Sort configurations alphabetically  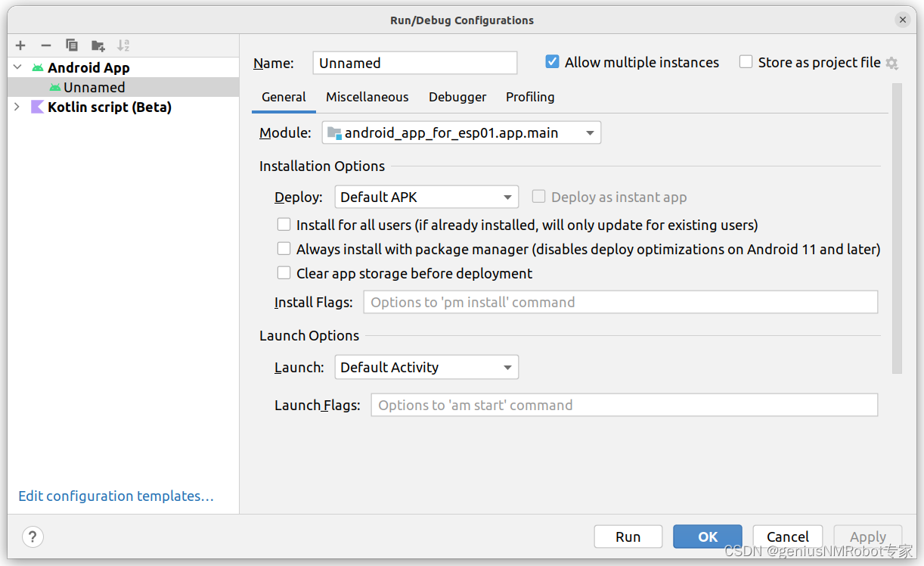(x=123, y=45)
